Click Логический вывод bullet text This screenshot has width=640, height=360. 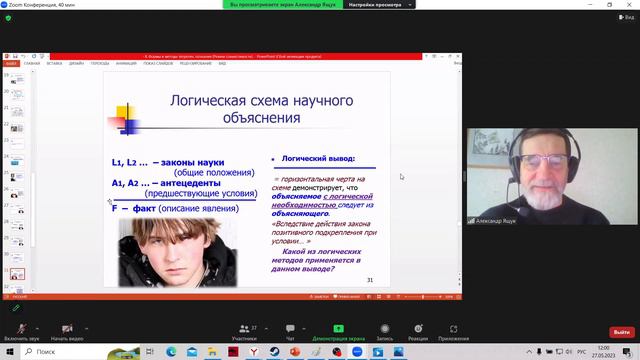(318, 158)
